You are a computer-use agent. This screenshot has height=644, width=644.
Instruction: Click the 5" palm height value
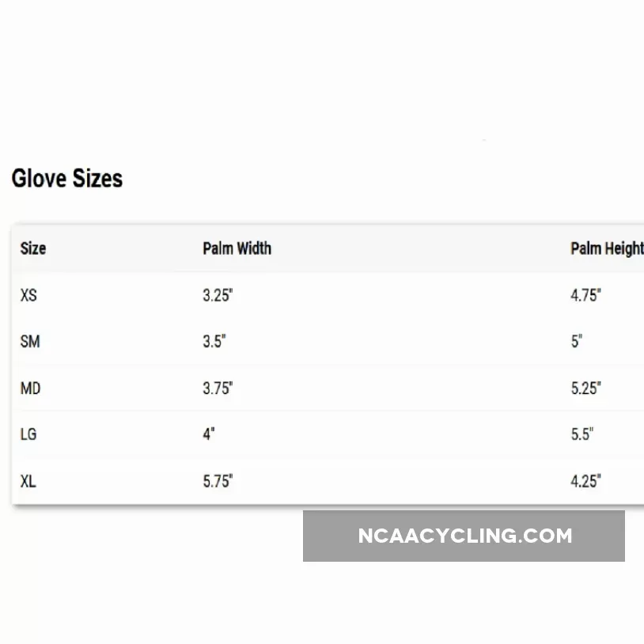[577, 342]
